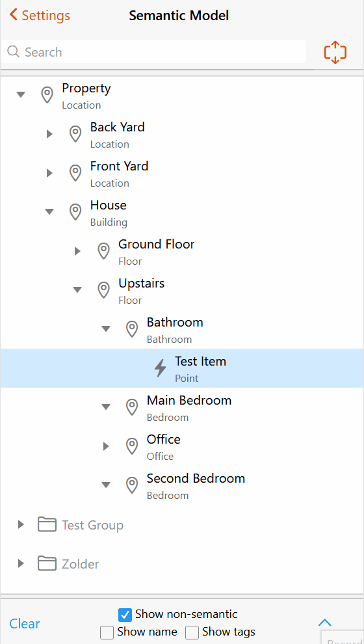
Task: Click the folder icon next to Zolder
Action: click(x=47, y=563)
